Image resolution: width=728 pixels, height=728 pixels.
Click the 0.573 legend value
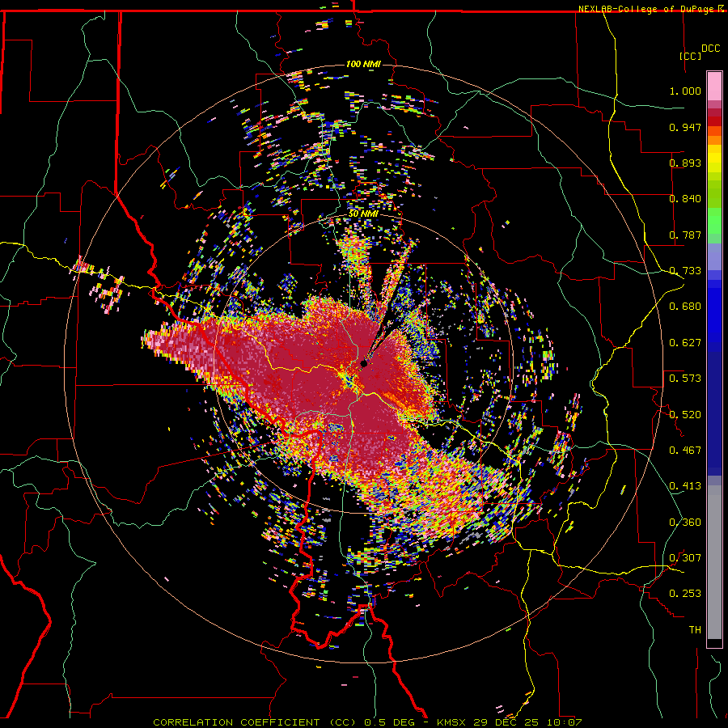[x=685, y=379]
